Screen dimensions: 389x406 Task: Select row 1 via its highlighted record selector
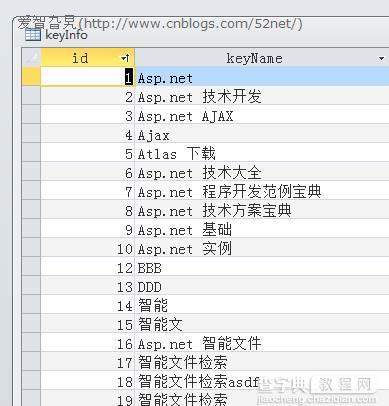(x=31, y=77)
